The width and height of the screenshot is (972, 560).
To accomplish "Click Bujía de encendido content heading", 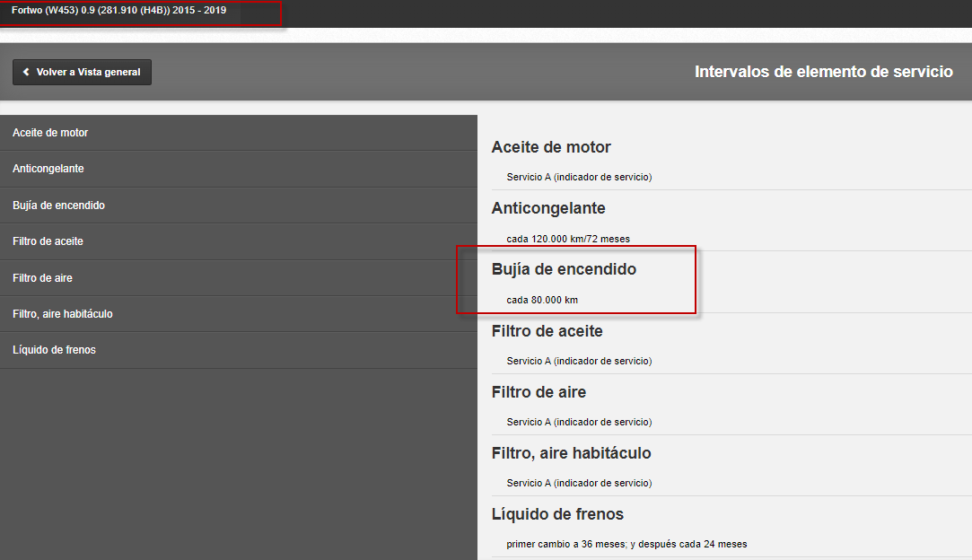I will 565,269.
